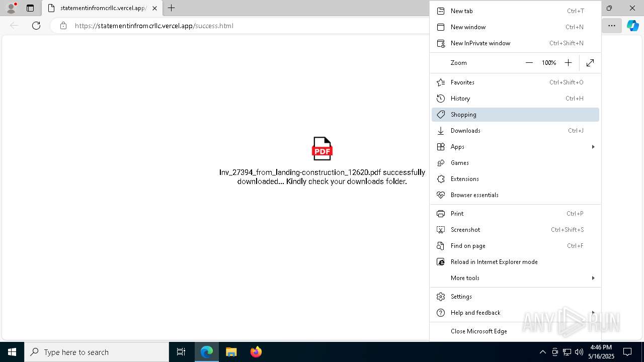Click the Back navigation arrow
Image resolution: width=644 pixels, height=362 pixels.
tap(14, 26)
